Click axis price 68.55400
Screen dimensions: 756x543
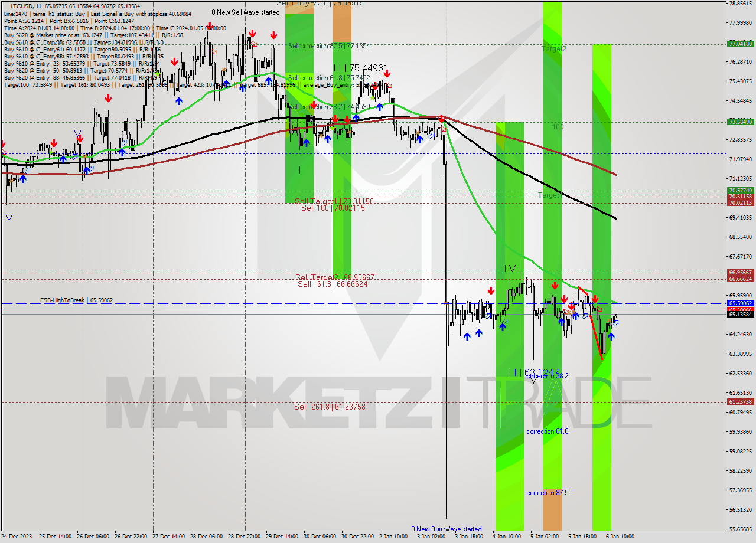click(x=741, y=237)
